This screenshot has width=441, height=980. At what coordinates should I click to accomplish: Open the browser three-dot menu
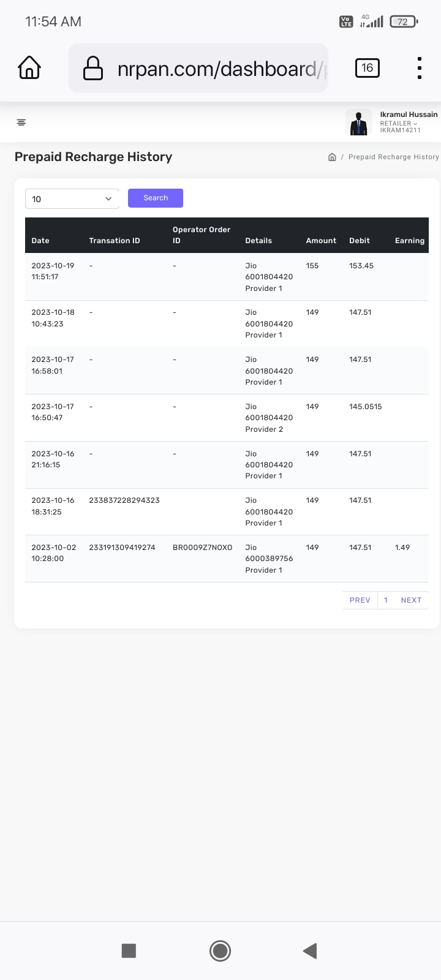point(419,68)
